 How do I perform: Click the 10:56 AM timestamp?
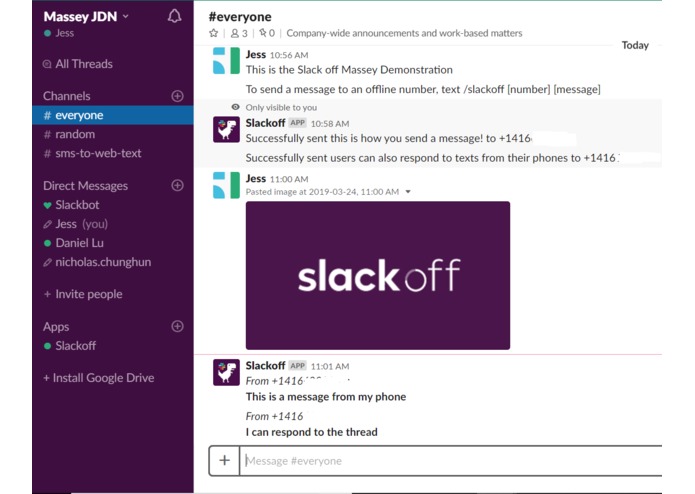pyautogui.click(x=289, y=55)
